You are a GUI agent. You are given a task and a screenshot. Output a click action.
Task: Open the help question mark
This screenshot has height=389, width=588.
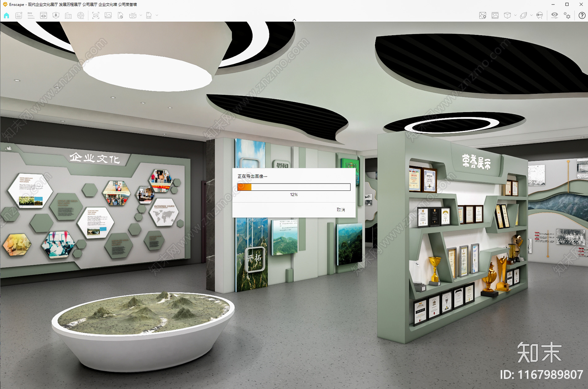pos(582,15)
